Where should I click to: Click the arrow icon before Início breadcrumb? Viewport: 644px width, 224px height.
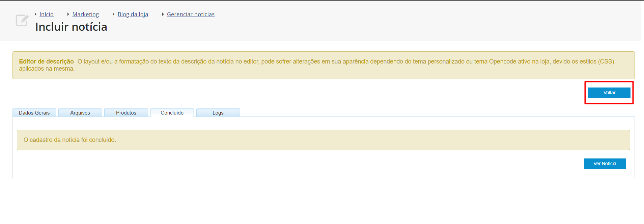(35, 14)
